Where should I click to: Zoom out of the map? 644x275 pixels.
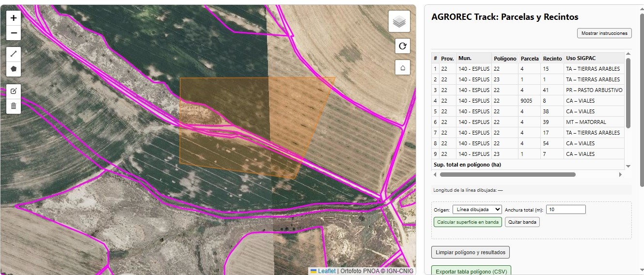coord(14,33)
